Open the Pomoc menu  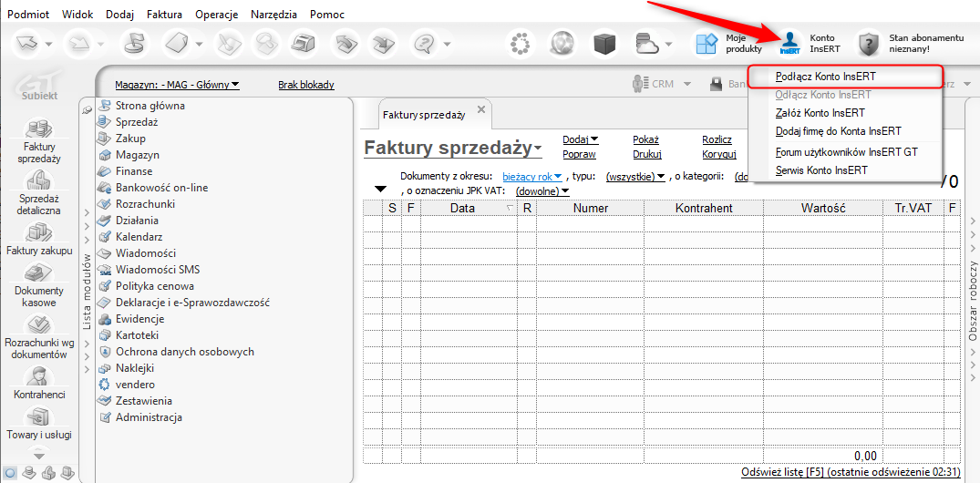[x=327, y=15]
